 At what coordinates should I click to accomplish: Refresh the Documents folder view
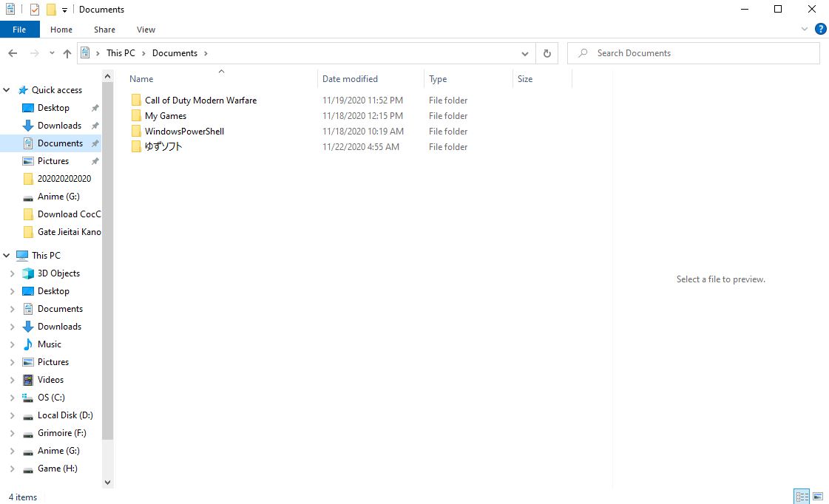[x=547, y=53]
